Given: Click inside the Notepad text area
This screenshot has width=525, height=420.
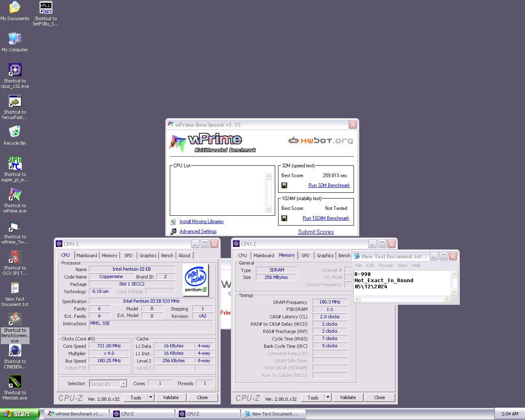Looking at the screenshot, I should pos(402,283).
